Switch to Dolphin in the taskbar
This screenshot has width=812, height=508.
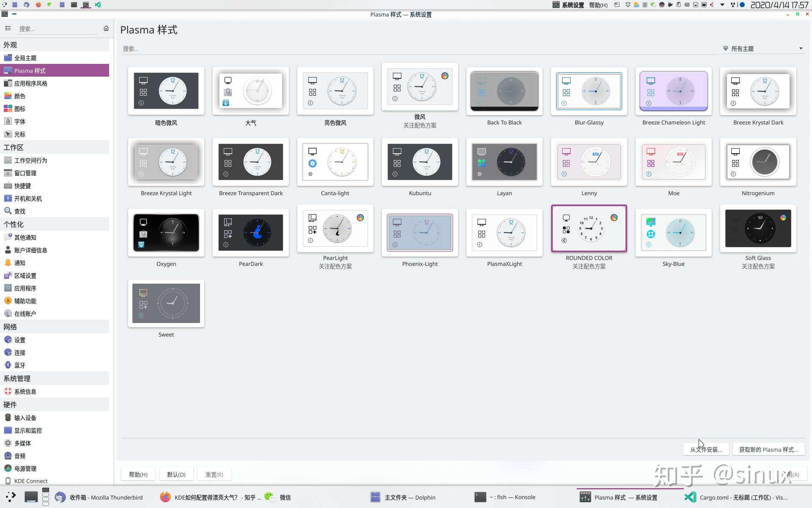(403, 497)
